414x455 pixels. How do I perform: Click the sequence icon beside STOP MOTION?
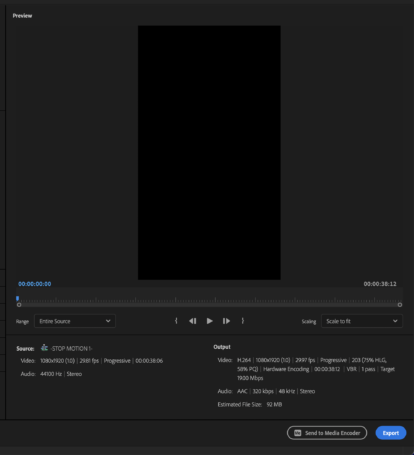pos(44,348)
